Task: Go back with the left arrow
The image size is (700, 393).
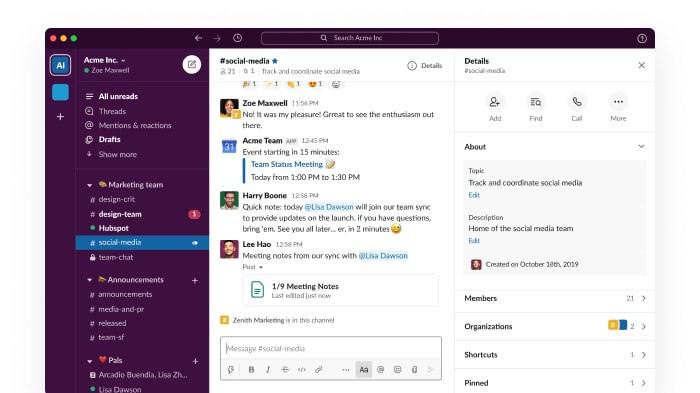Action: (198, 38)
